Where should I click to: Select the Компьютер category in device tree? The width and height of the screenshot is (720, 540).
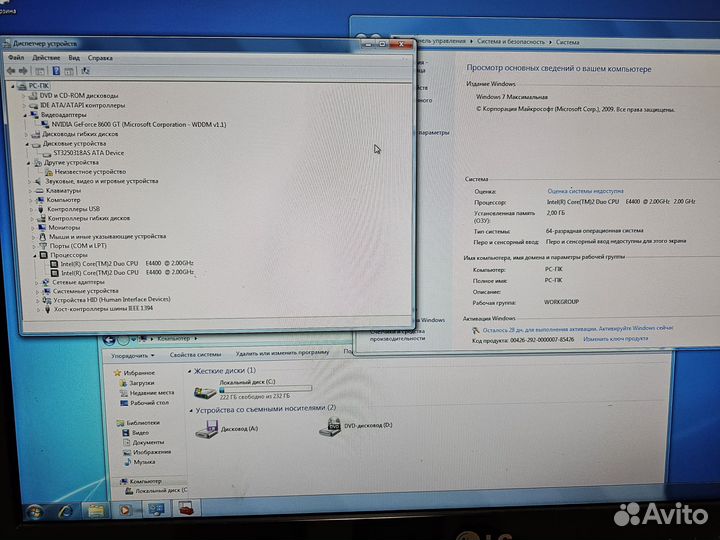[x=63, y=200]
